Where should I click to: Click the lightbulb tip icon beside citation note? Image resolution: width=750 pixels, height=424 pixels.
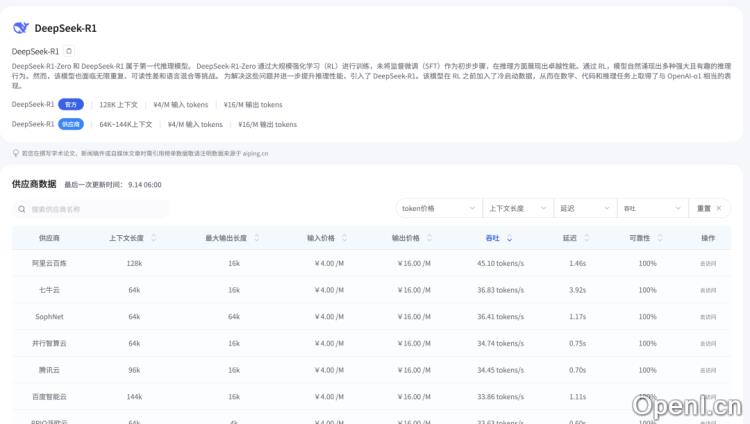click(x=16, y=153)
